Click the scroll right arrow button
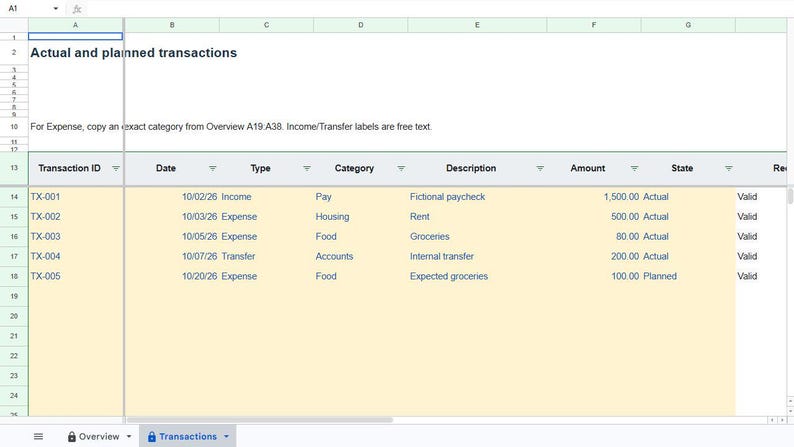Screen dimensions: 794x447 (x=783, y=420)
